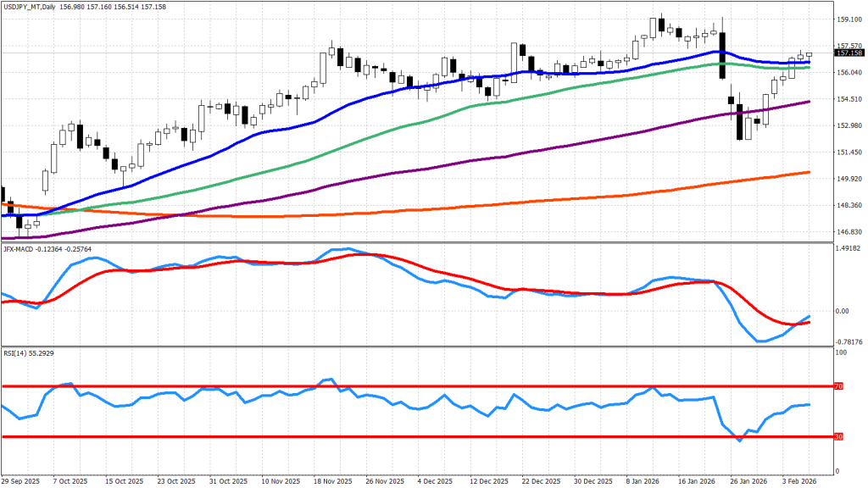The width and height of the screenshot is (868, 488).
Task: Click the latest candlestick on the chart
Action: click(x=808, y=55)
